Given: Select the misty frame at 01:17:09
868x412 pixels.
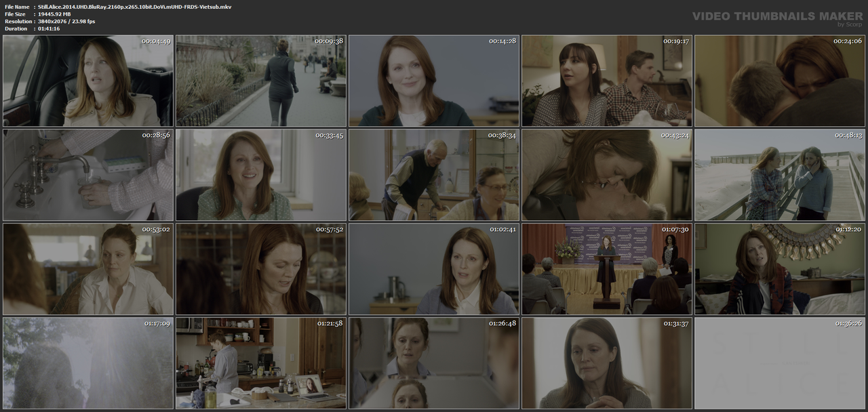Looking at the screenshot, I should (x=88, y=363).
